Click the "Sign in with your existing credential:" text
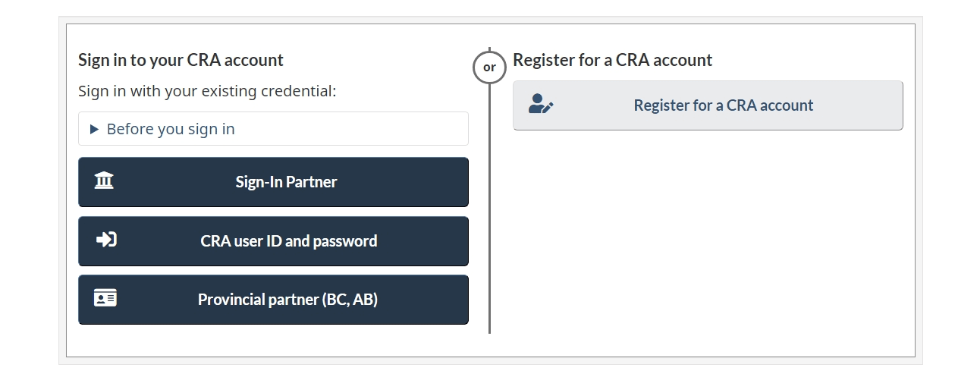The height and width of the screenshot is (377, 980). click(x=207, y=91)
